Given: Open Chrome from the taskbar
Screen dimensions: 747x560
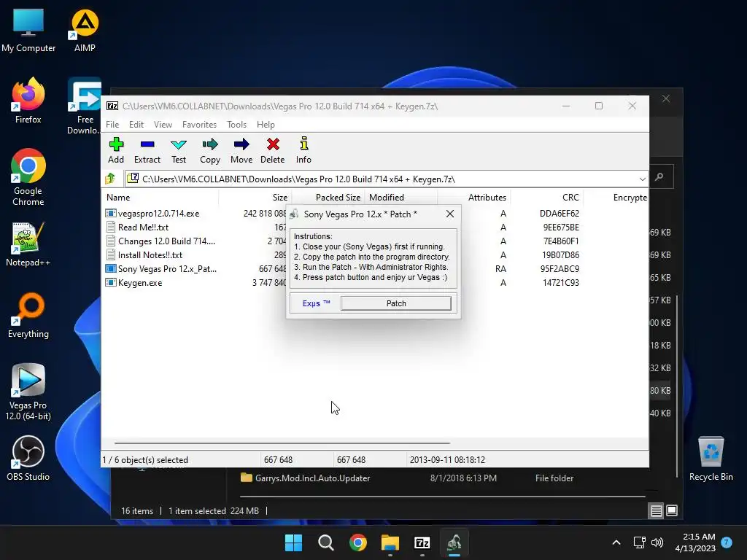Looking at the screenshot, I should point(357,542).
